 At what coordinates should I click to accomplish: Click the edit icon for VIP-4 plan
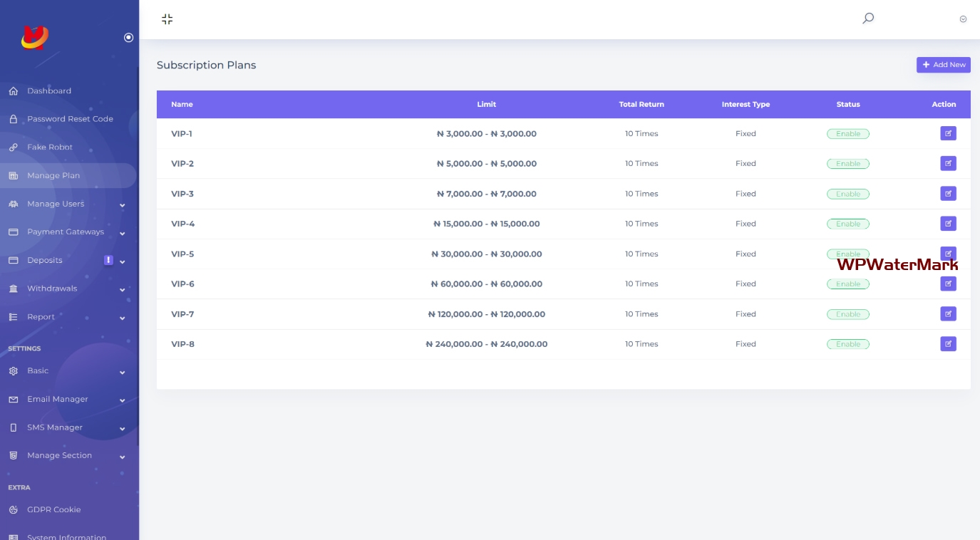pyautogui.click(x=948, y=224)
